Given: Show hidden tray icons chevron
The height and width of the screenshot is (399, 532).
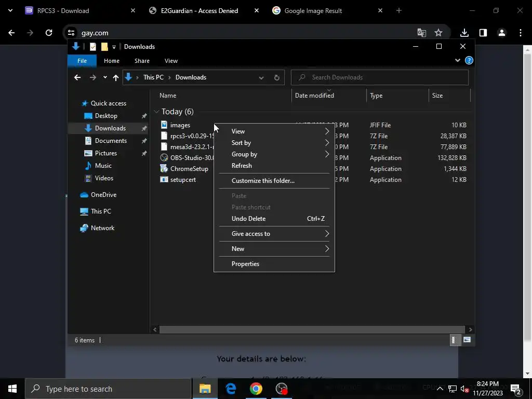Looking at the screenshot, I should coord(440,389).
